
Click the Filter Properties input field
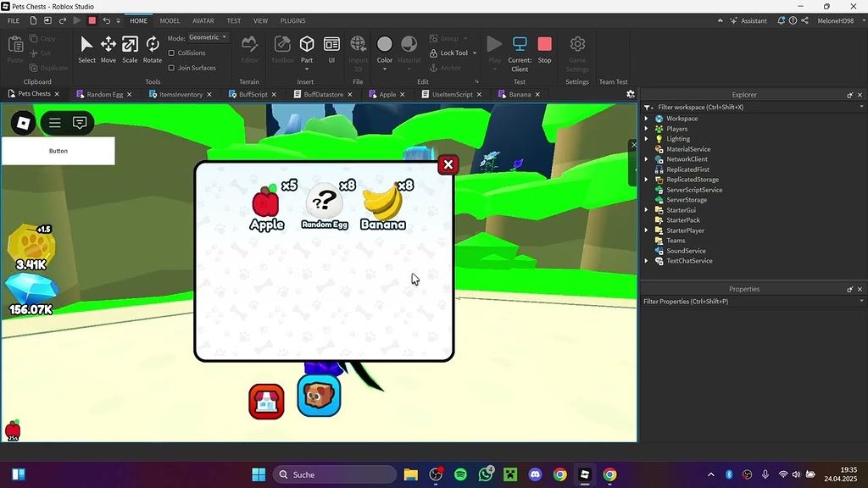tap(753, 302)
